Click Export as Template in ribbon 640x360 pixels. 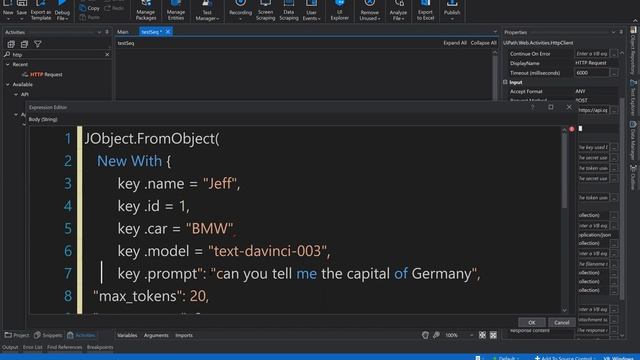pyautogui.click(x=41, y=10)
